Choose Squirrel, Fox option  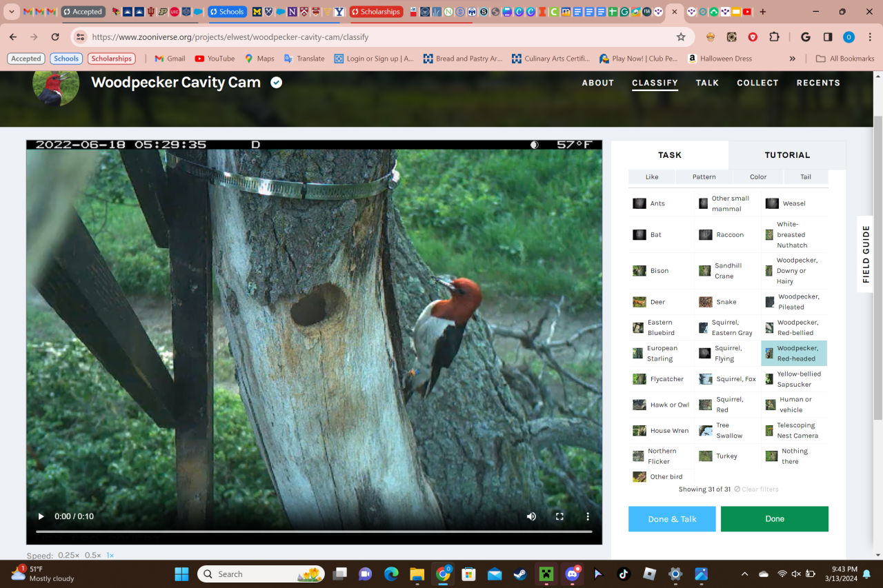[728, 379]
